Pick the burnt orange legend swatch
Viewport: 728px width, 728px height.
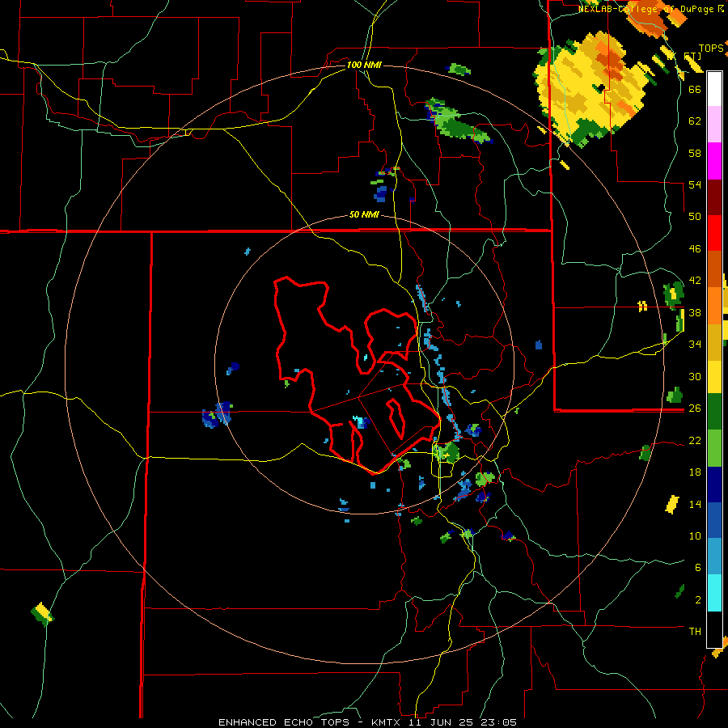(x=714, y=269)
